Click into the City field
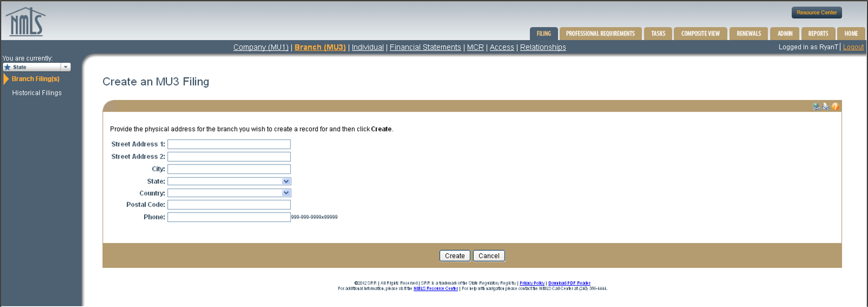 [x=229, y=169]
